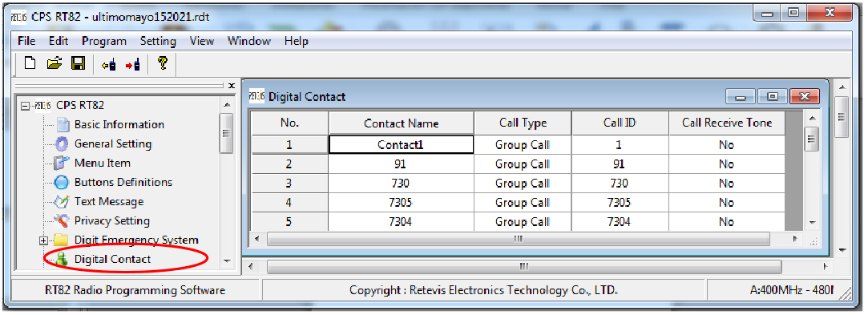Screen dimensions: 868x315
Task: Click the CPS RT82 root node icon
Action: (43, 105)
